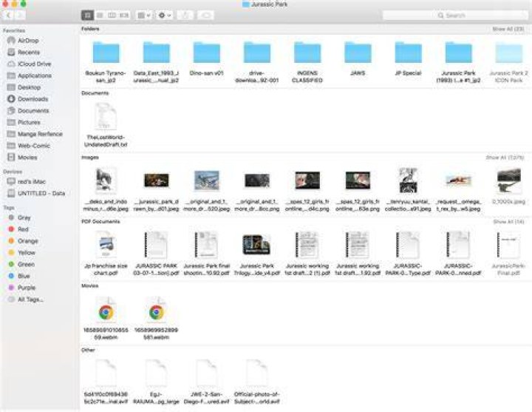Click the Search field
The image size is (532, 412).
pyautogui.click(x=454, y=16)
